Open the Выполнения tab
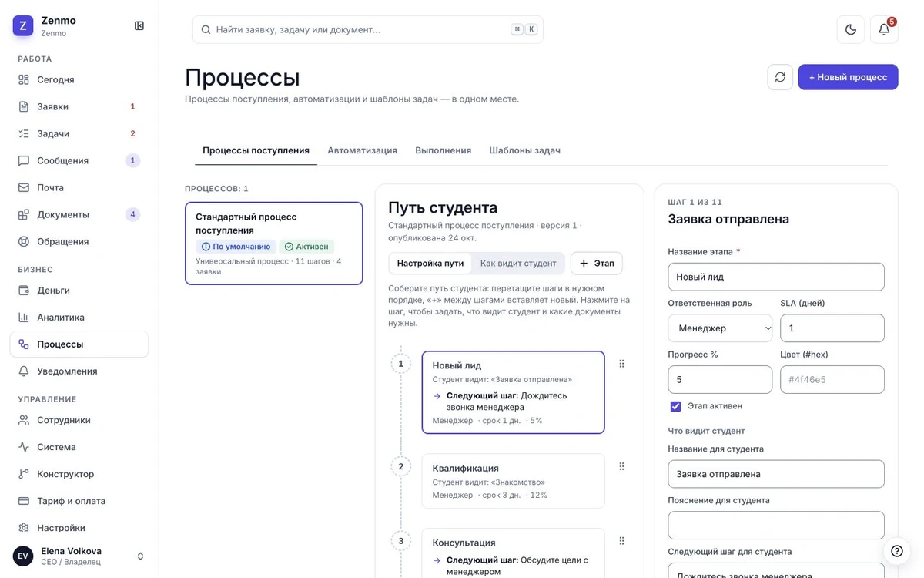 [x=443, y=150]
